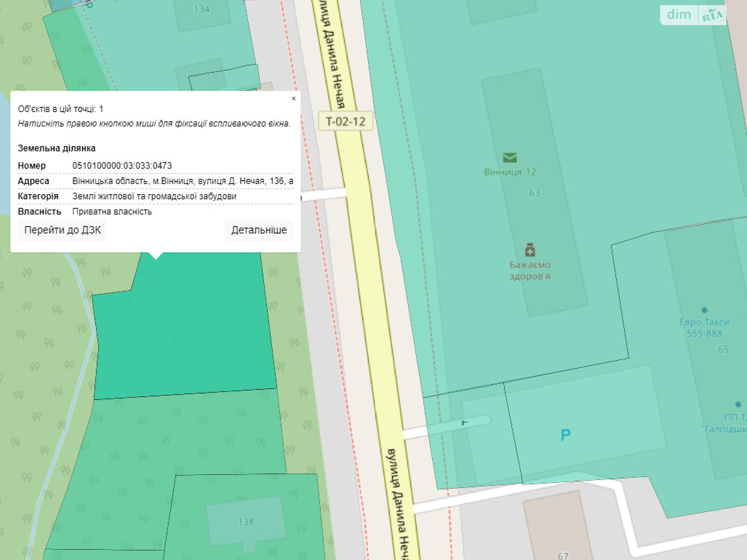Click the ownership value 'Приватна власність'

pos(112,212)
